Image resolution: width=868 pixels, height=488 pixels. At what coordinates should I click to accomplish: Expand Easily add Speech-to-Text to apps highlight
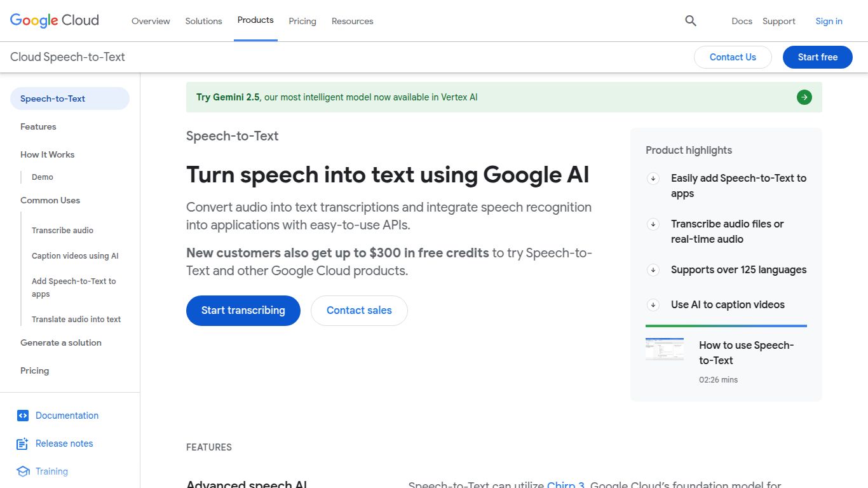pos(653,179)
